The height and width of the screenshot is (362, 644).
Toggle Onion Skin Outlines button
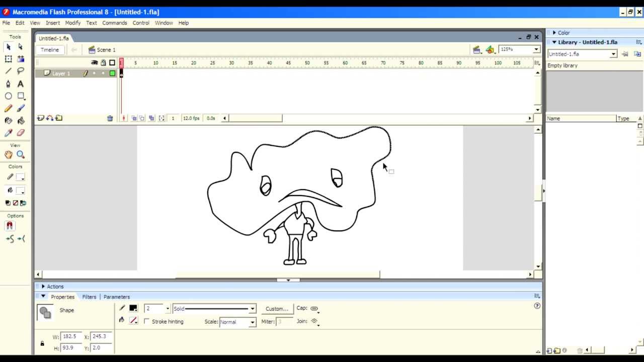pyautogui.click(x=142, y=118)
